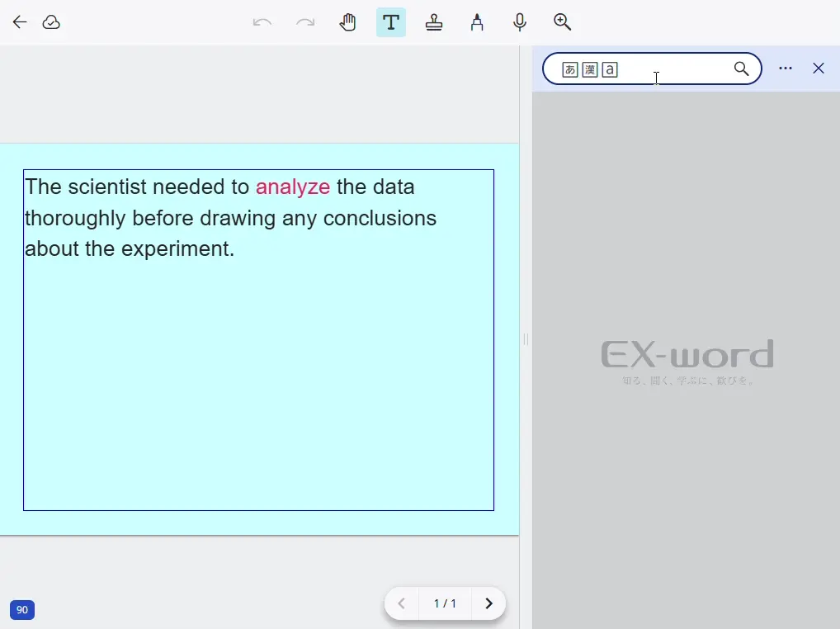Open the zoom magnifier tool

[563, 22]
